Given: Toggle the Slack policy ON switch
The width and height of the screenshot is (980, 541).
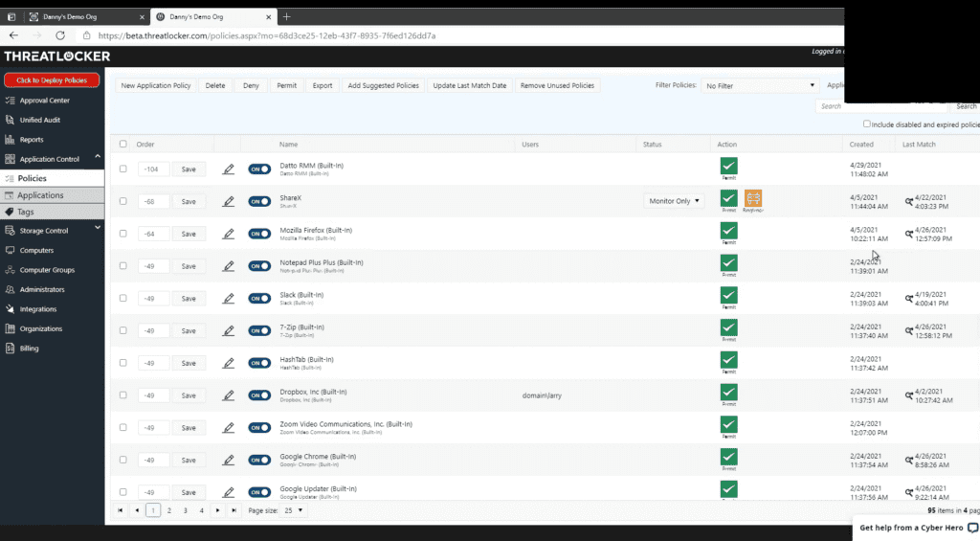Looking at the screenshot, I should point(259,299).
